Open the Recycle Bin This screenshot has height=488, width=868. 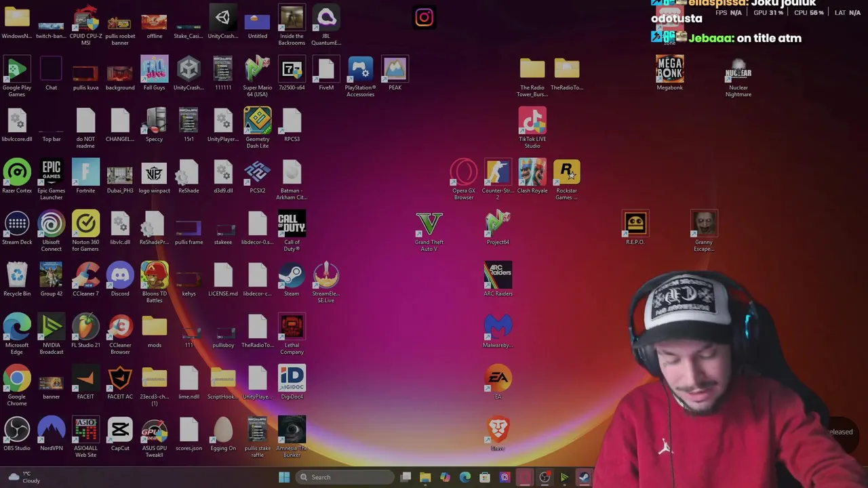click(x=17, y=279)
